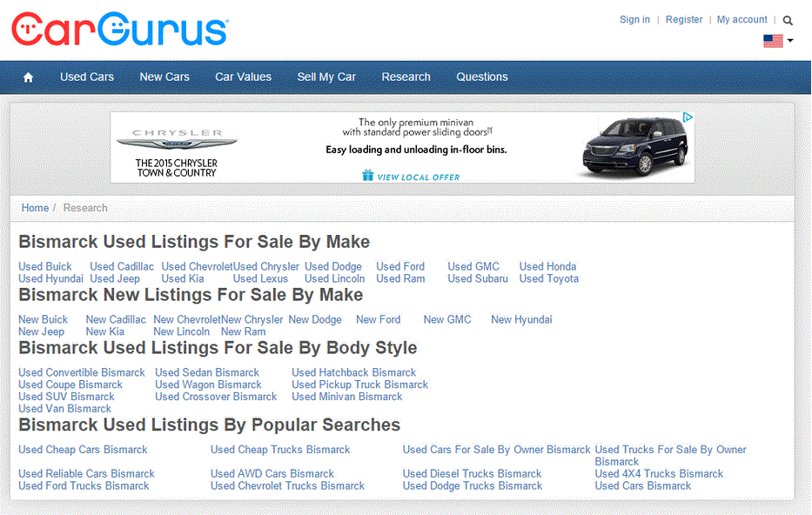Viewport: 812px width, 515px height.
Task: Click Used Sedan Bismarck link
Action: (x=207, y=372)
